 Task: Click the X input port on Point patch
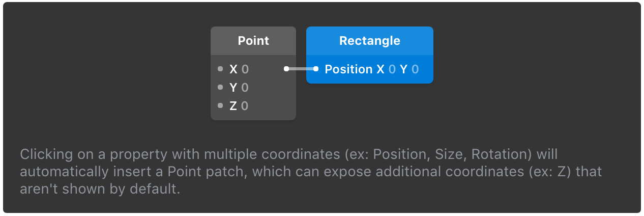coord(220,69)
